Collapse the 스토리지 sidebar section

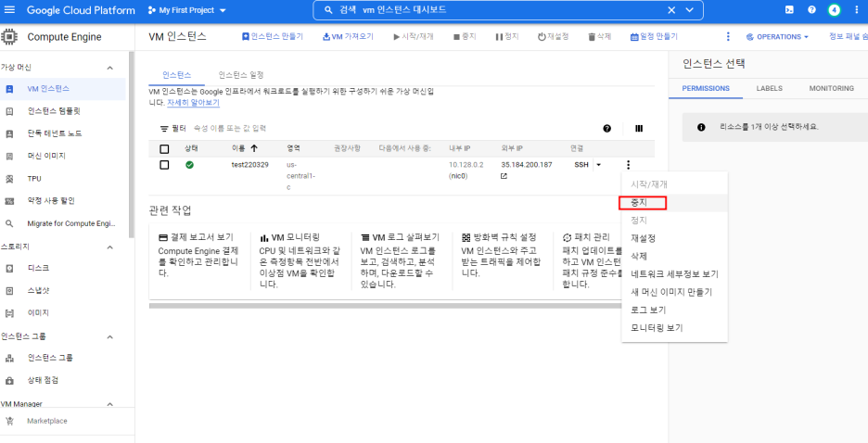coord(109,247)
